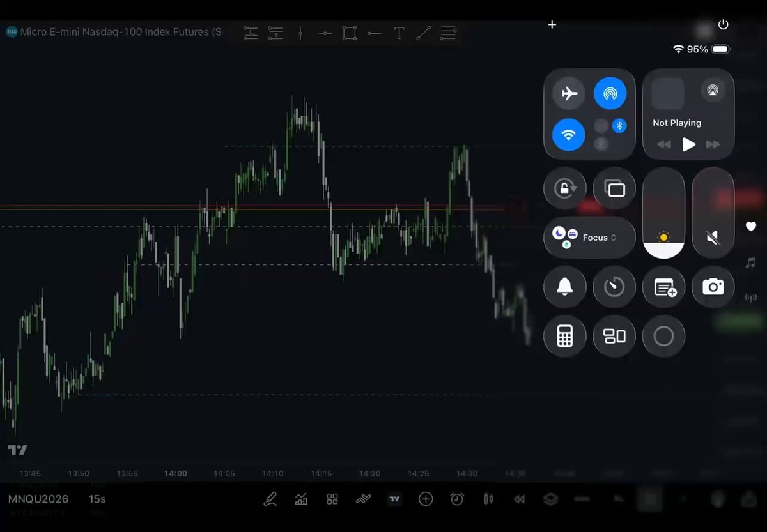The image size is (767, 532).
Task: Disable the AirDrop toggle
Action: (610, 93)
